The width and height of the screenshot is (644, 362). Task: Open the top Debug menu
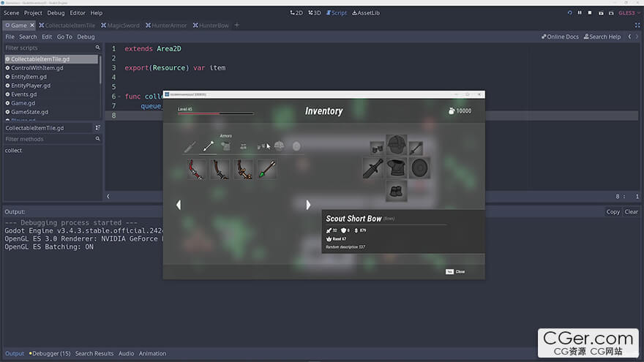click(56, 12)
